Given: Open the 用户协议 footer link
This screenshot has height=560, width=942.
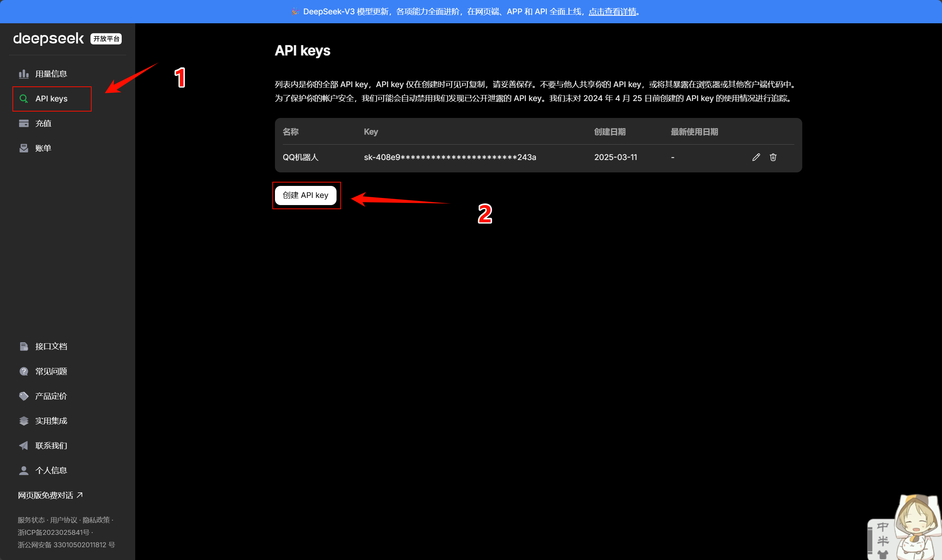Looking at the screenshot, I should pos(63,520).
